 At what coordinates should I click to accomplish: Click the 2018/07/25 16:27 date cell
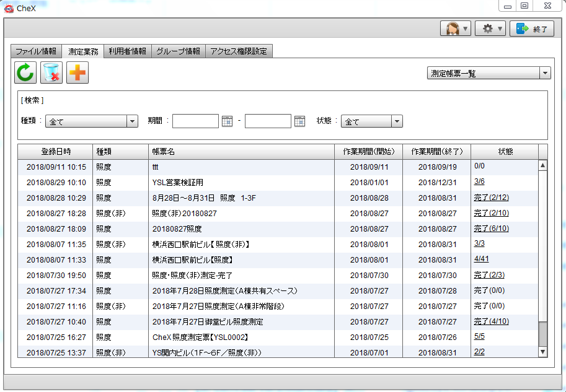point(56,338)
